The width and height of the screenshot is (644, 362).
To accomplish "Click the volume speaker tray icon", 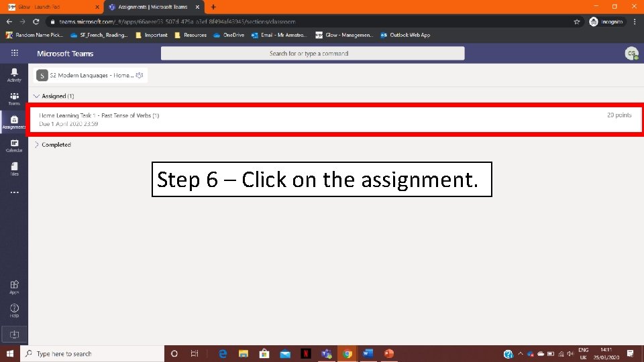I will tap(570, 353).
